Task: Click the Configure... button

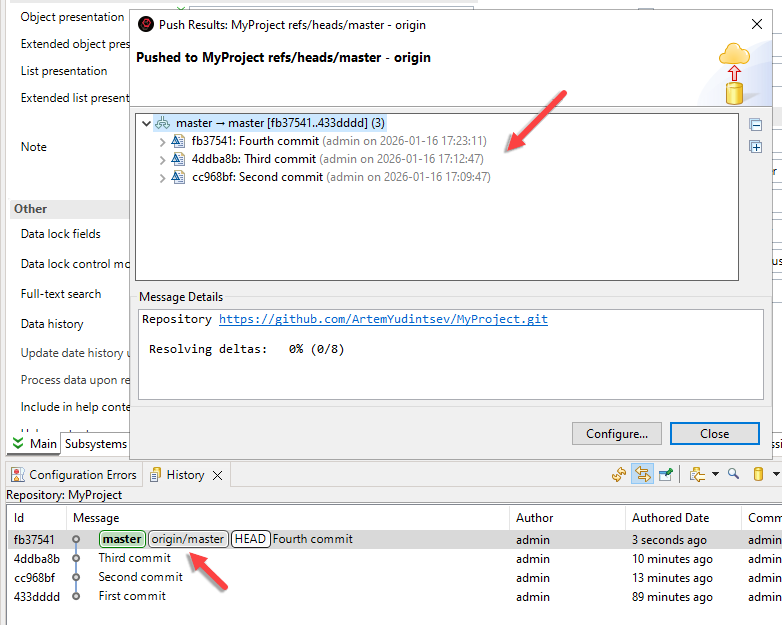Action: click(617, 434)
